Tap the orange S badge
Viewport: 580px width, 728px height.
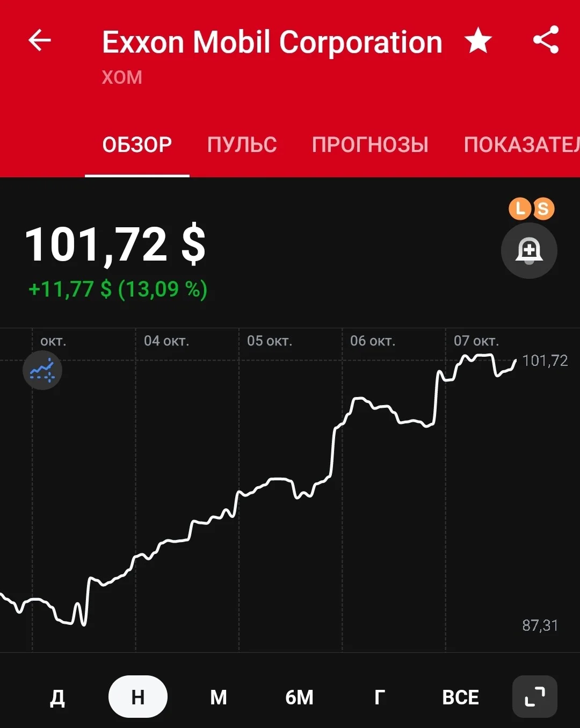click(x=543, y=208)
